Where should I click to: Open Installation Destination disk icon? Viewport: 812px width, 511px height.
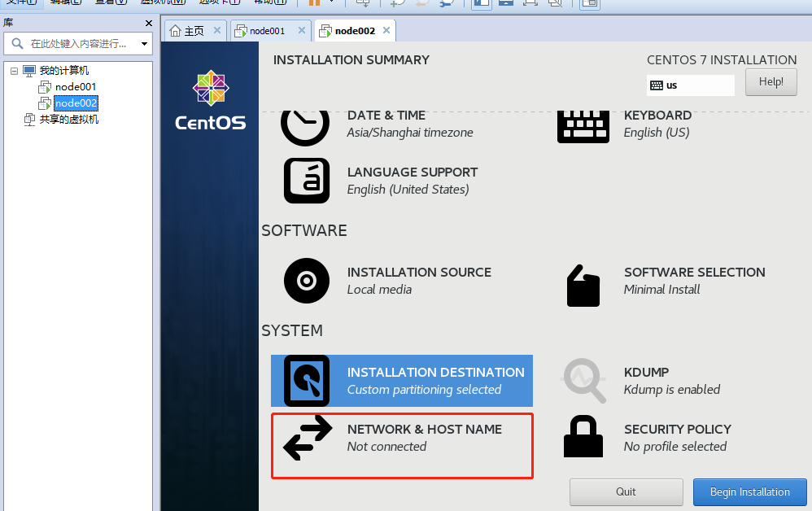coord(307,380)
